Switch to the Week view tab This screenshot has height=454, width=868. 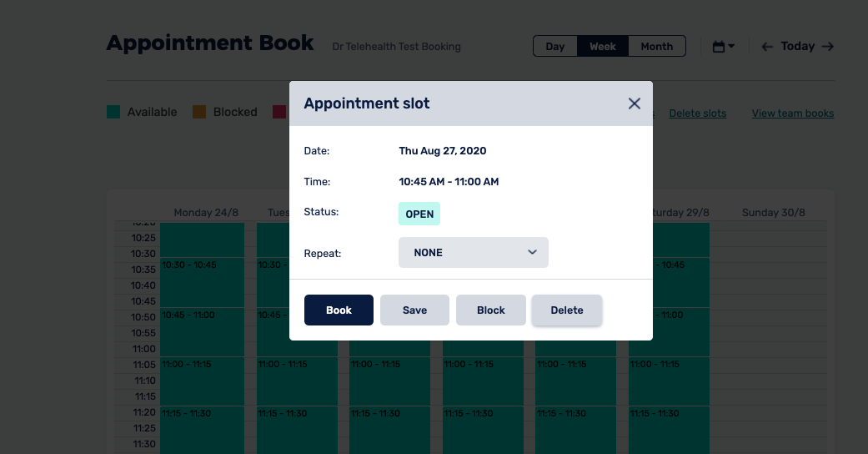pos(603,47)
